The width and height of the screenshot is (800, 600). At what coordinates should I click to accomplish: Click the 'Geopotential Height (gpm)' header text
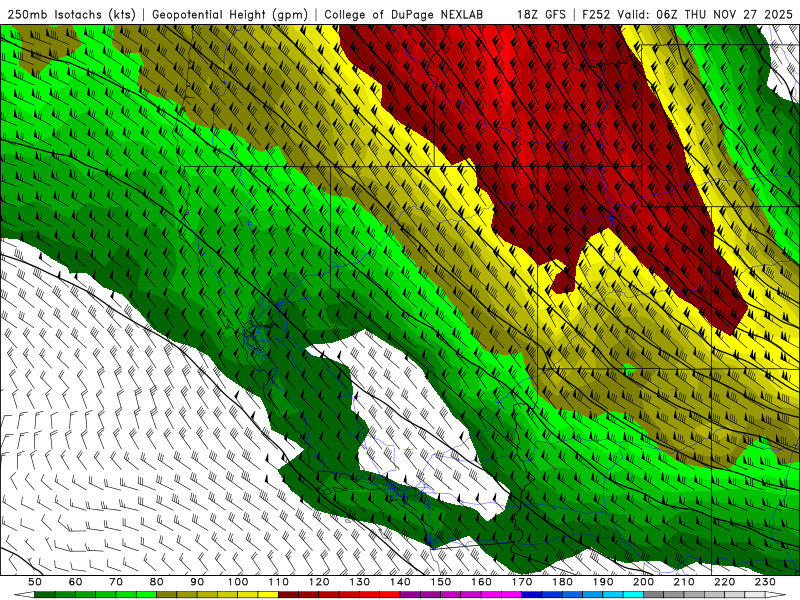coord(230,14)
